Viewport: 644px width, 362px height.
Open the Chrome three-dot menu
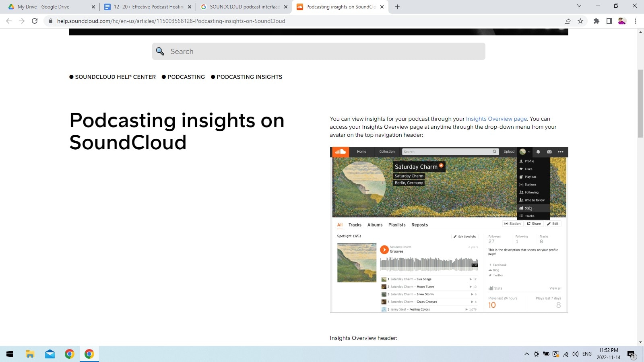635,21
